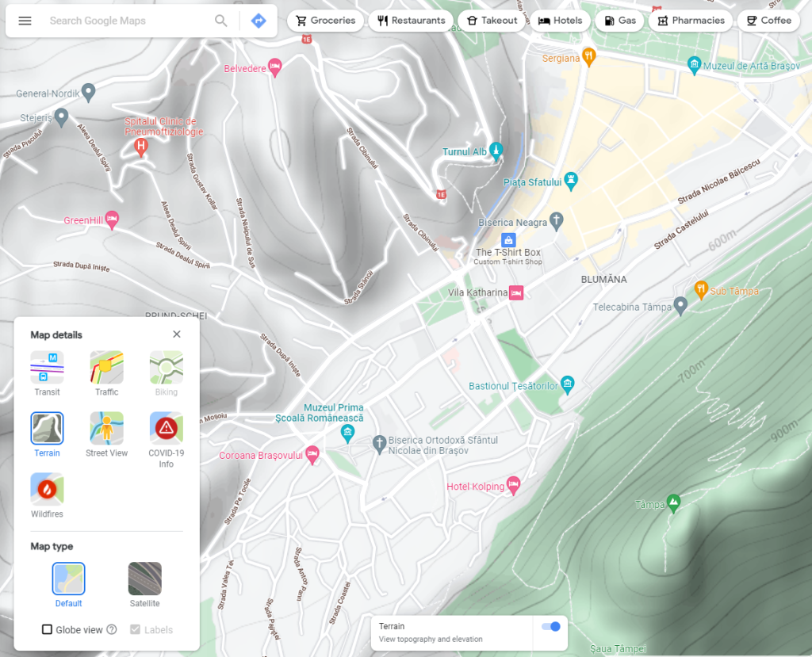
Task: Enable the Traffic layer
Action: coord(107,373)
